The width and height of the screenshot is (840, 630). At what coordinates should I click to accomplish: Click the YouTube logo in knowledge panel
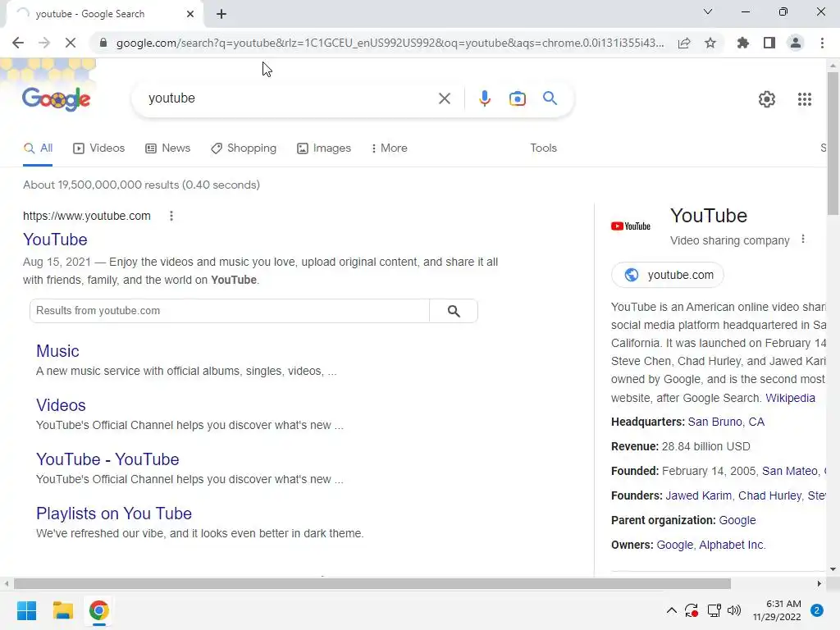(x=631, y=226)
